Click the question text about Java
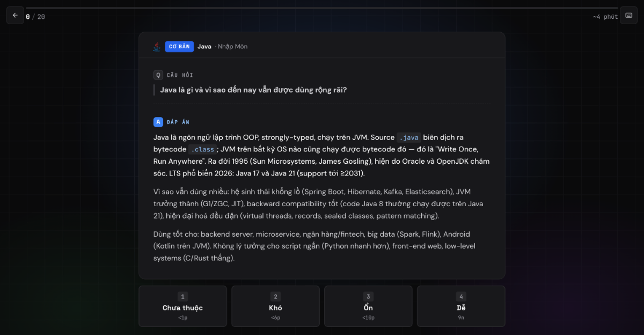Screen dimensions: 644x335 pos(253,90)
